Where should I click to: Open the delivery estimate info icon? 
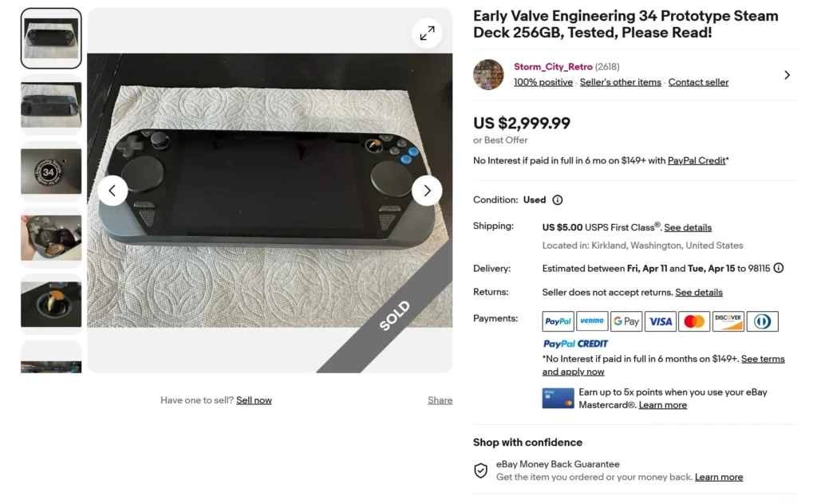click(x=779, y=268)
